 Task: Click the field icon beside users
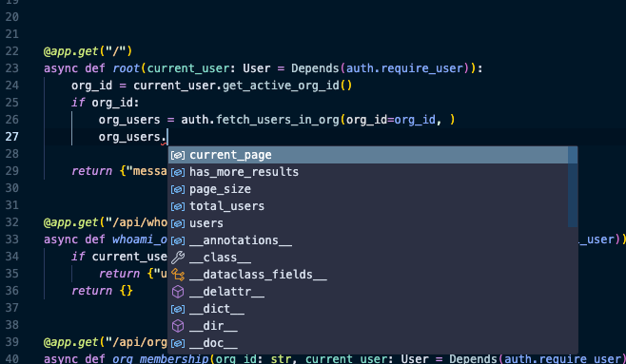(x=178, y=223)
